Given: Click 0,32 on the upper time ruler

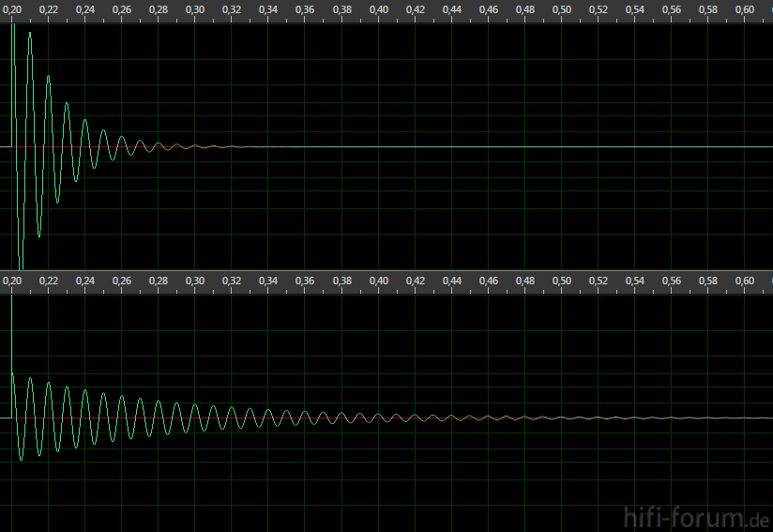Looking at the screenshot, I should [x=232, y=9].
